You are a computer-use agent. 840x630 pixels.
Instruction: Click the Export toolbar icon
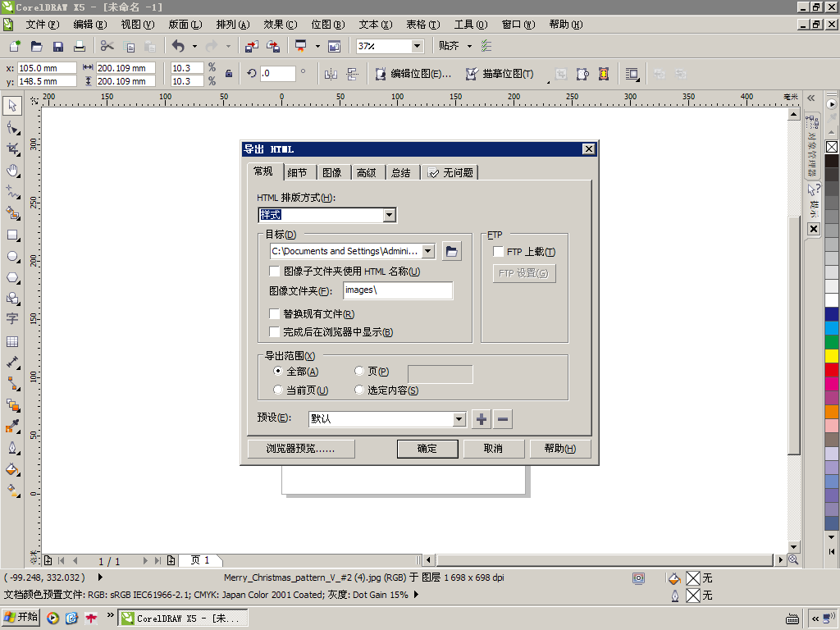click(273, 46)
